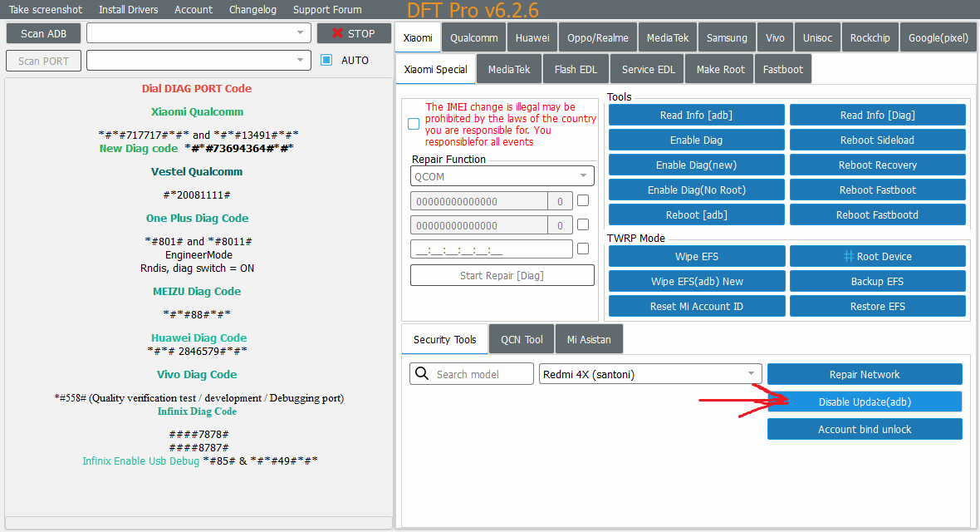The width and height of the screenshot is (980, 532).
Task: Switch to the Rockchip tab
Action: pyautogui.click(x=870, y=37)
